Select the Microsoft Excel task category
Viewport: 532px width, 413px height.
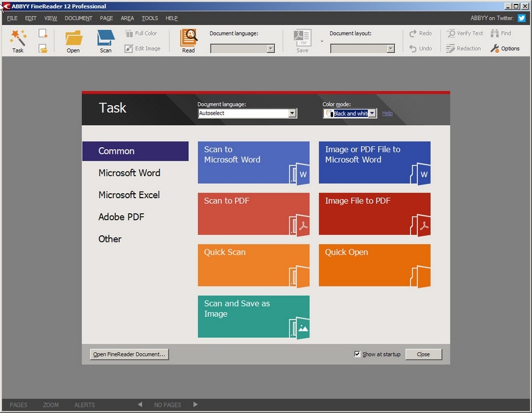point(129,195)
